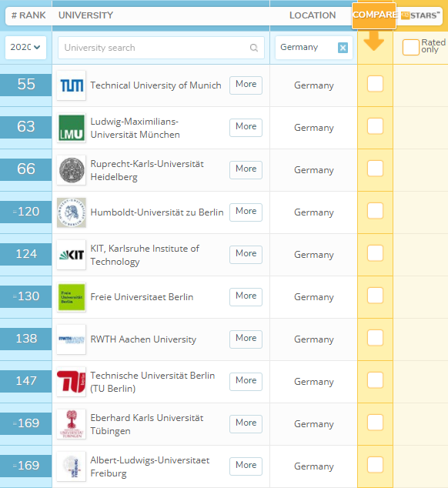Click the orange COMPARE button

pyautogui.click(x=374, y=15)
